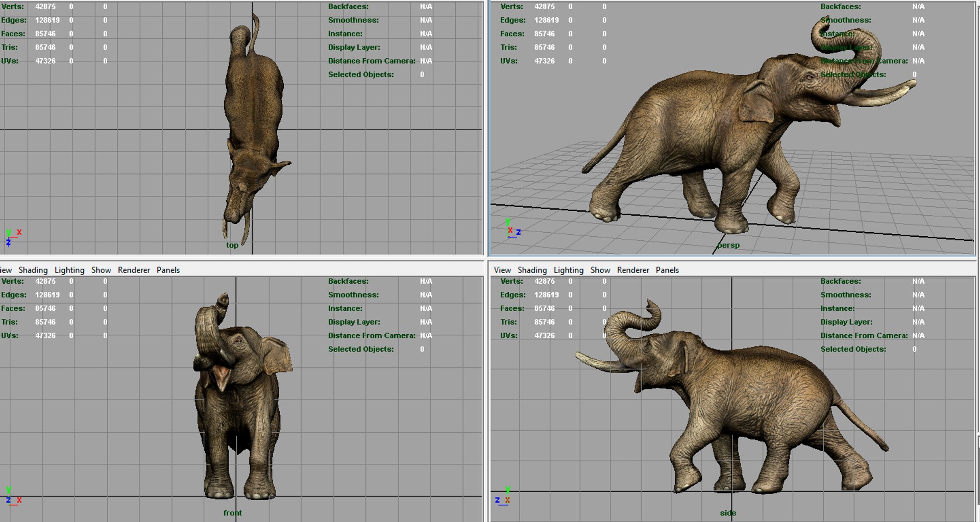This screenshot has height=522, width=980.
Task: Click 'Verts:' label in persp view HUD
Action: (x=511, y=7)
